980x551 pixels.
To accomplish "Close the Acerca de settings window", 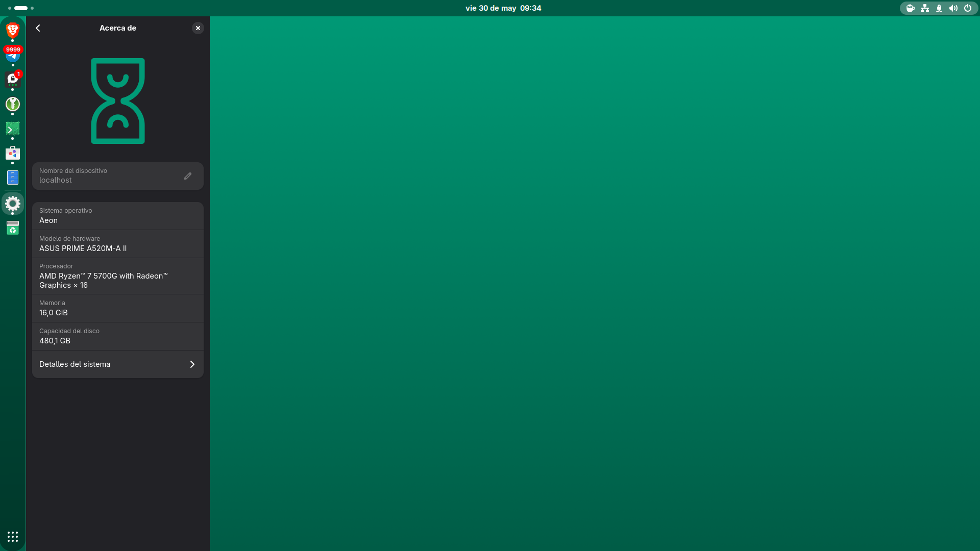I will click(198, 28).
